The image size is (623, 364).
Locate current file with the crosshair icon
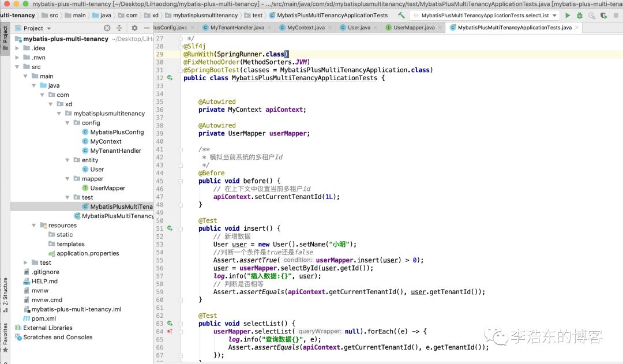click(x=107, y=28)
